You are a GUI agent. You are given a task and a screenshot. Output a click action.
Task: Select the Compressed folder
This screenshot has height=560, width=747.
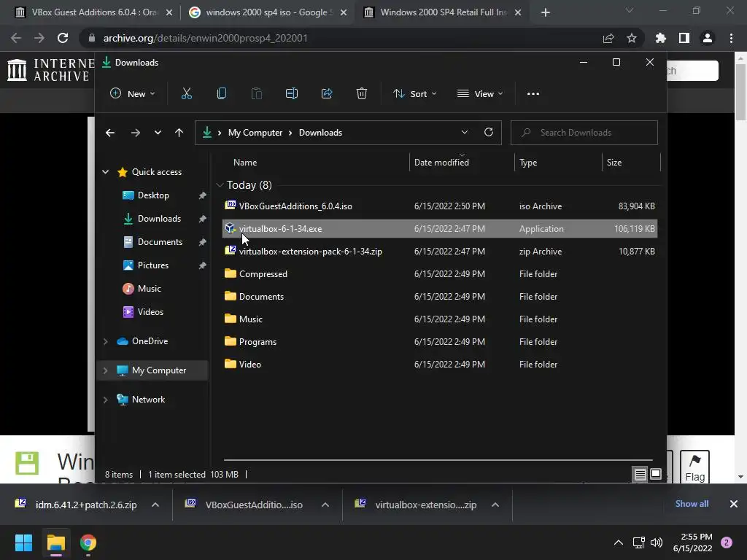440,274
